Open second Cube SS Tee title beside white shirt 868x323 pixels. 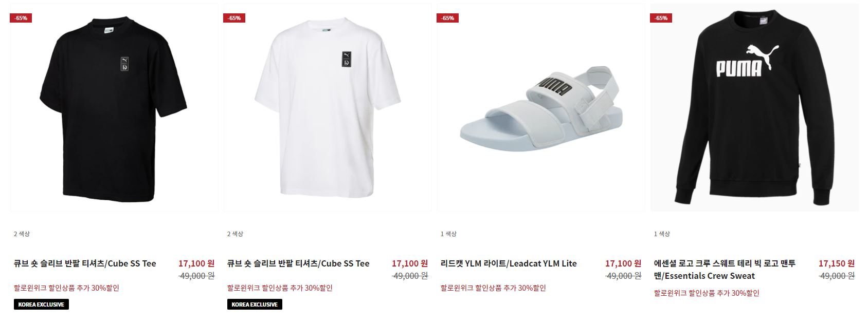click(298, 263)
